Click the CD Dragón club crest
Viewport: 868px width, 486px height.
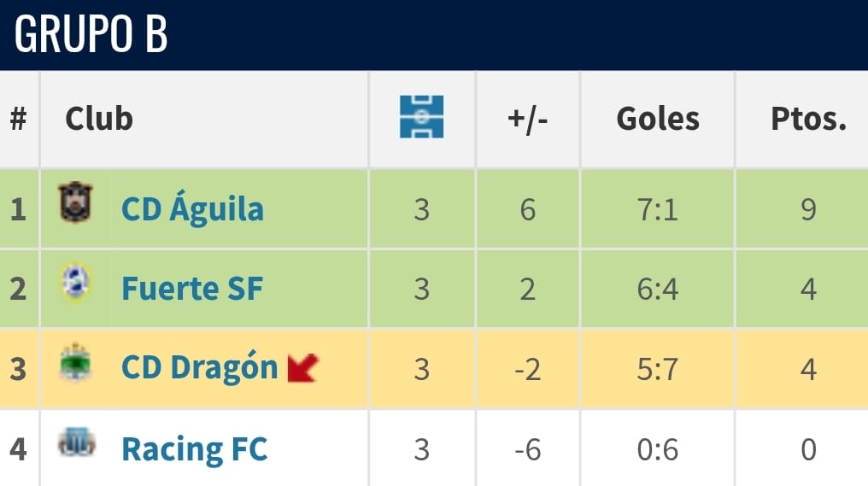click(x=75, y=364)
